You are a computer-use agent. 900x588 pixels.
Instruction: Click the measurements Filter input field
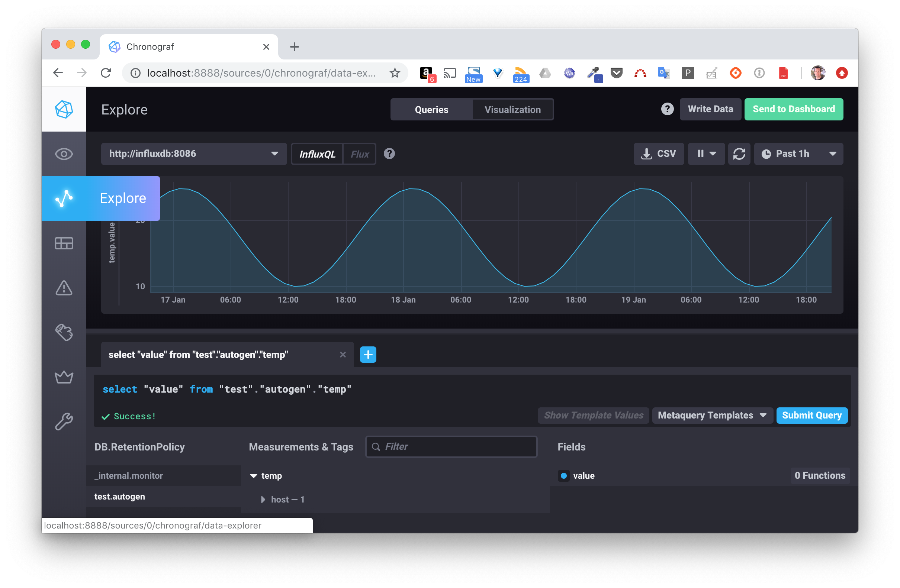[451, 447]
